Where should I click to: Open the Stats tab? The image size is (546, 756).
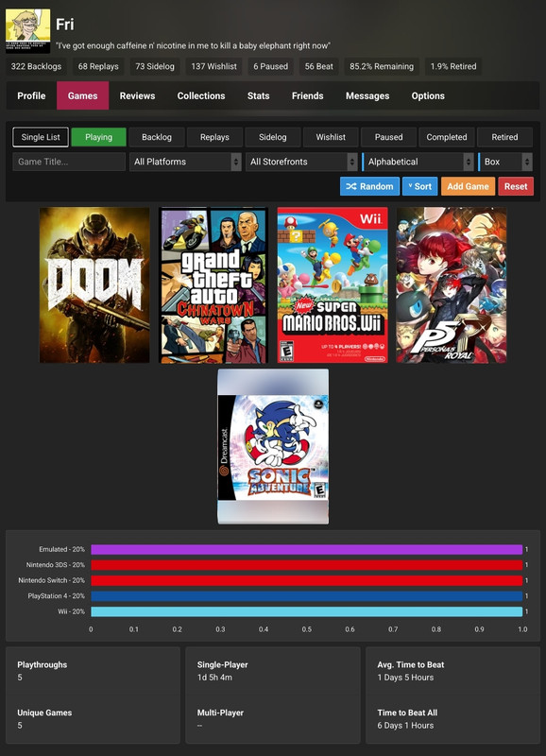pyautogui.click(x=258, y=95)
